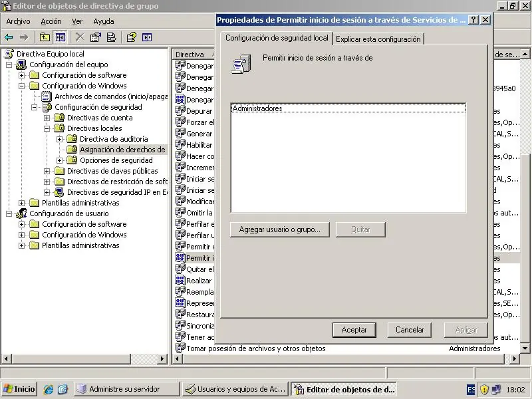Click the tree pane horizontal scroll right arrow
This screenshot has width=532, height=399.
coord(162,358)
